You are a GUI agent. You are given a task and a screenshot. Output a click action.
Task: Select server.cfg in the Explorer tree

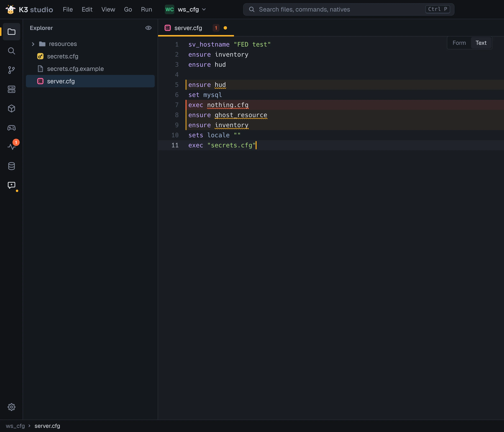click(x=90, y=81)
